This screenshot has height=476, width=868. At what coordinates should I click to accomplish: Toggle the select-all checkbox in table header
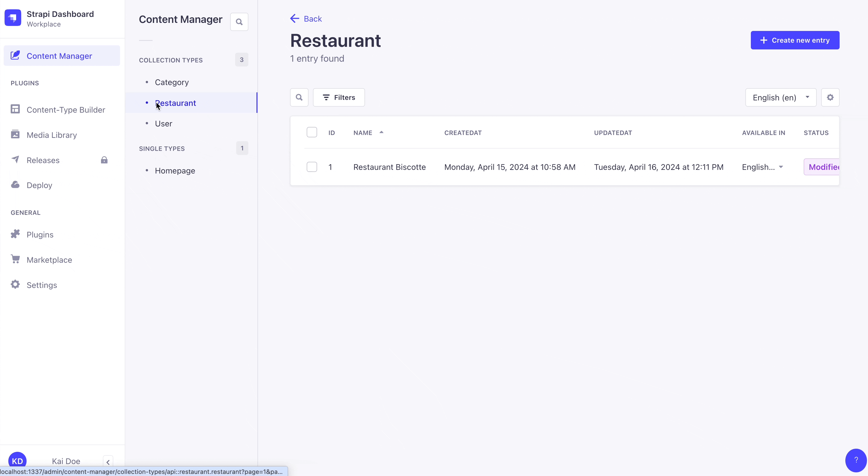[x=312, y=132]
